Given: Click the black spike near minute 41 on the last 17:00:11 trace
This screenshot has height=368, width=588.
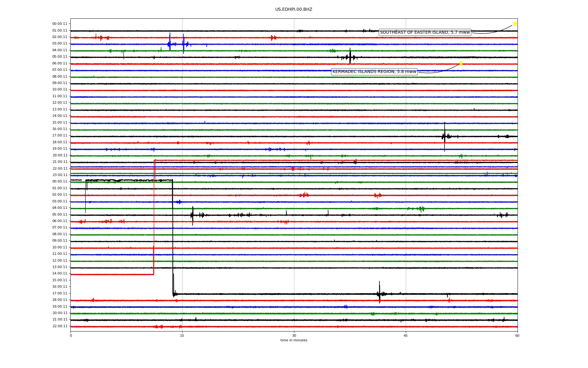Looking at the screenshot, I should pyautogui.click(x=379, y=293).
